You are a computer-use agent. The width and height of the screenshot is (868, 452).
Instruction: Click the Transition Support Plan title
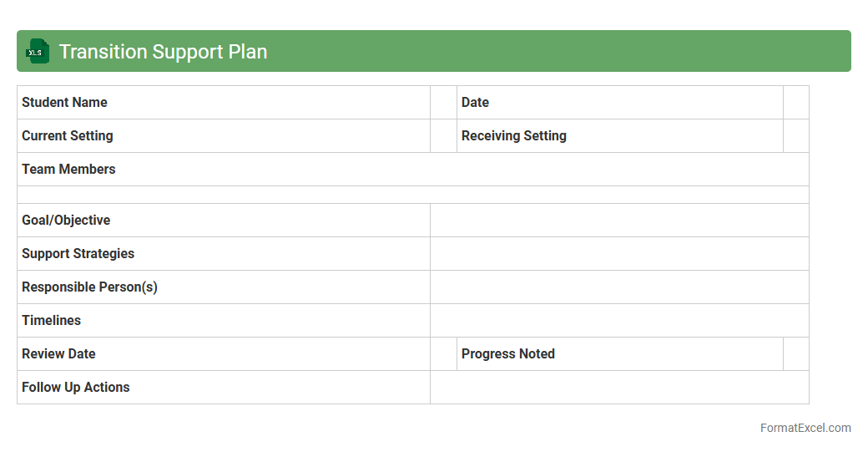click(163, 52)
